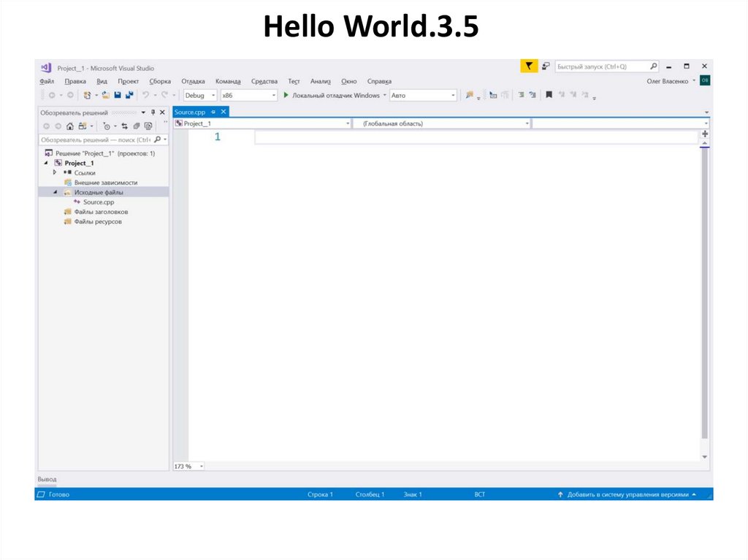This screenshot has height=560, width=748.
Task: Open the Сборка menu
Action: (160, 81)
